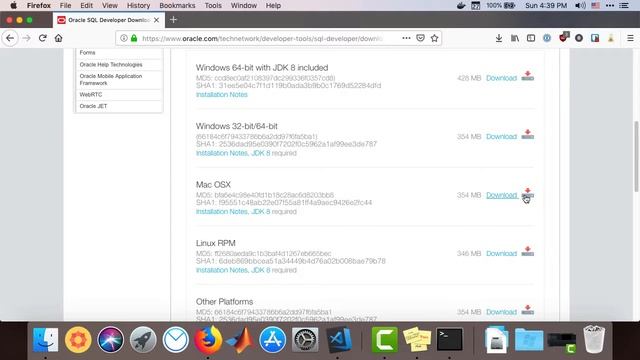Open JDK 8 link under Linux RPM
This screenshot has height=360, width=640.
[260, 270]
